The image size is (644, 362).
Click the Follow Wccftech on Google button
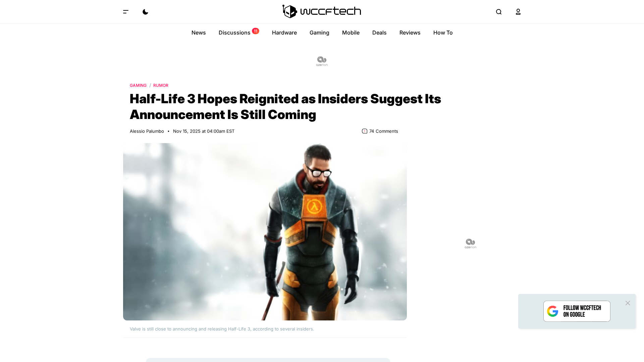point(577,311)
